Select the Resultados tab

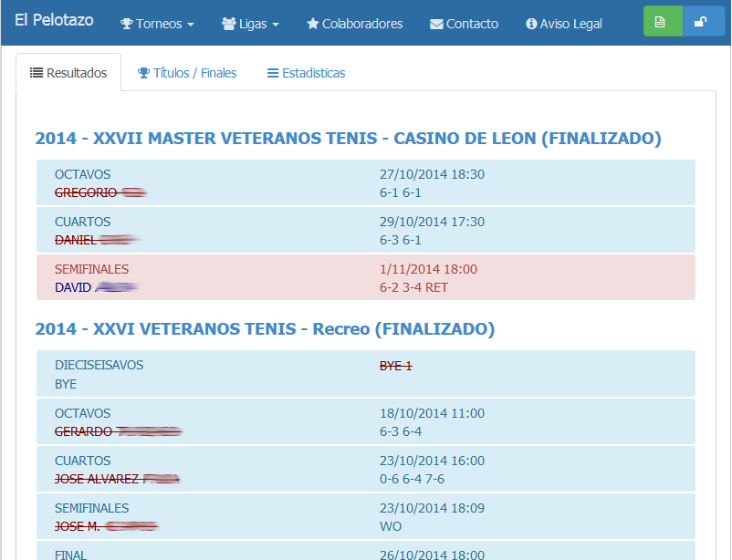tap(68, 73)
